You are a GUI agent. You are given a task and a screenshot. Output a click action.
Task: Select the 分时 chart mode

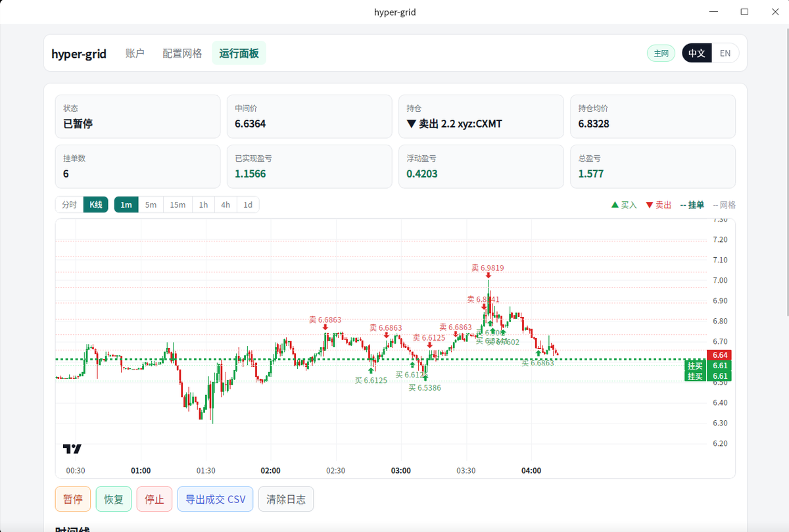(70, 205)
